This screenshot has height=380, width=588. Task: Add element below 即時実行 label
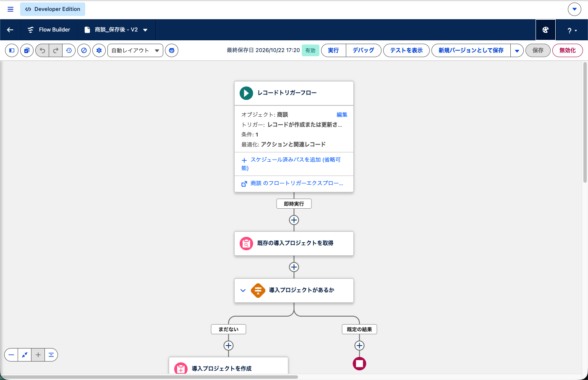pos(294,220)
